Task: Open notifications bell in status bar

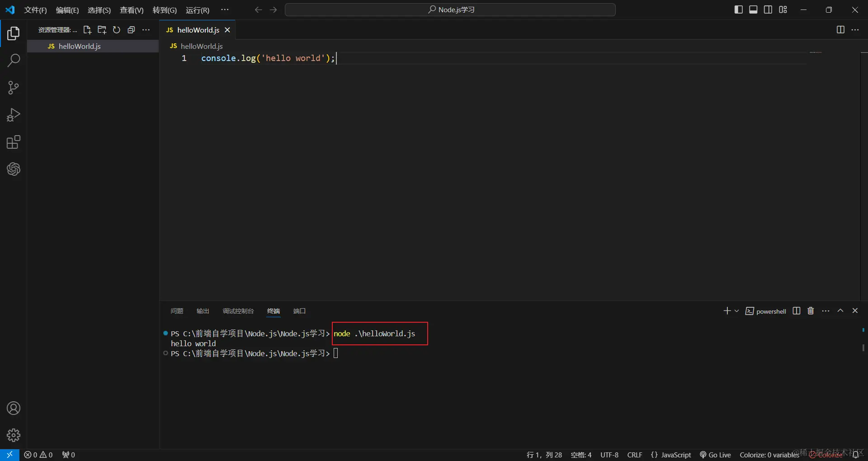Action: click(855, 455)
